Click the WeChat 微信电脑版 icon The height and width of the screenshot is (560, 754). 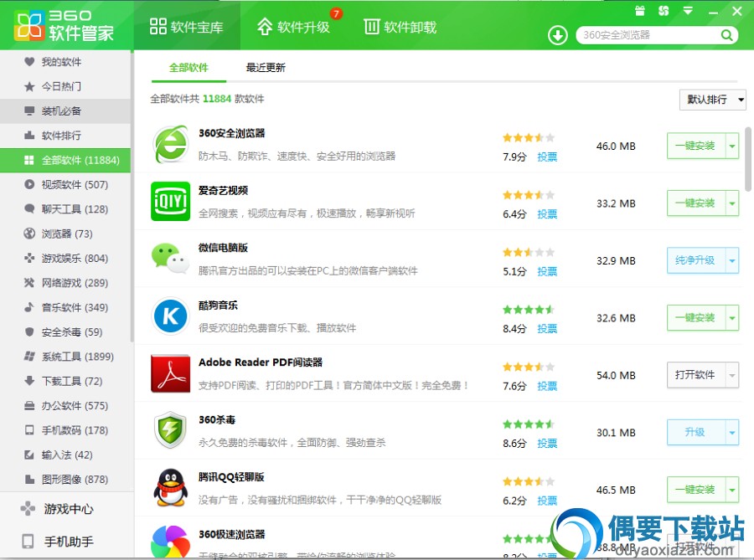click(170, 259)
